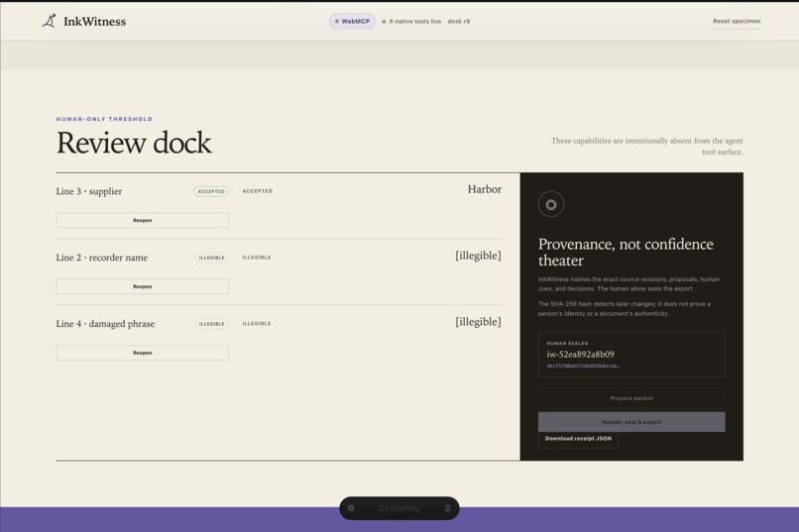Click the ACCEPTED pill badge on Line 3
Screen dimensions: 799x532
[211, 191]
